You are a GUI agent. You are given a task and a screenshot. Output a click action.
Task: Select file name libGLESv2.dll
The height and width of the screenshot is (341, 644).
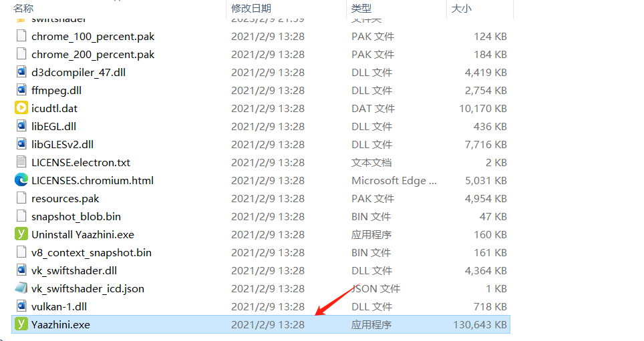[x=62, y=144]
